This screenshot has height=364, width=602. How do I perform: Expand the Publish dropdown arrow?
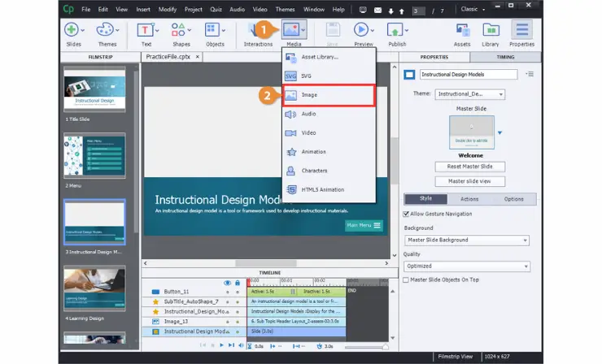(406, 30)
